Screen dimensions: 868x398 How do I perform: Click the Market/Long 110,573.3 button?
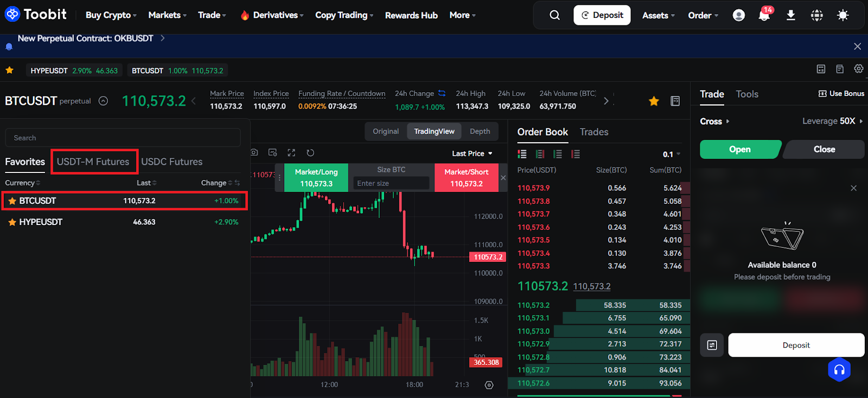click(316, 178)
